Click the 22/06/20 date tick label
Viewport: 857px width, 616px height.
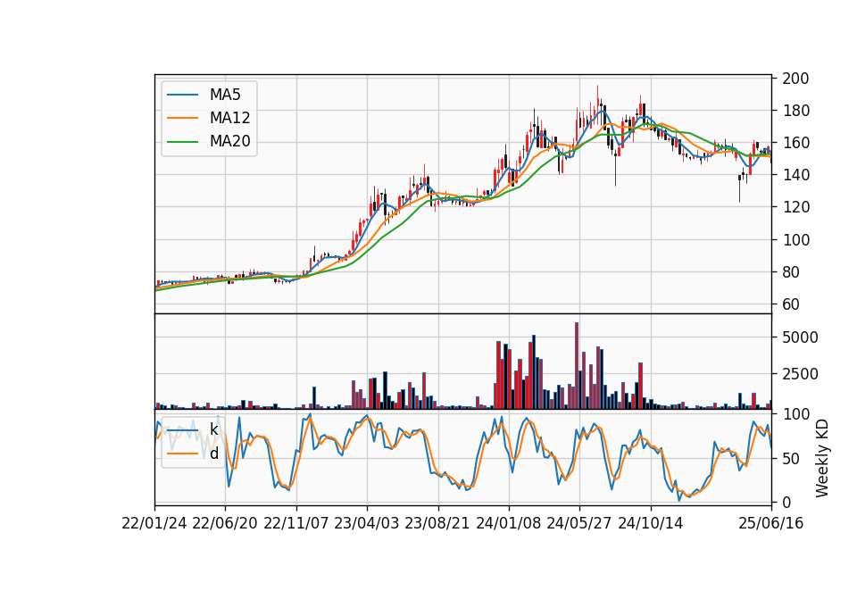pyautogui.click(x=225, y=523)
